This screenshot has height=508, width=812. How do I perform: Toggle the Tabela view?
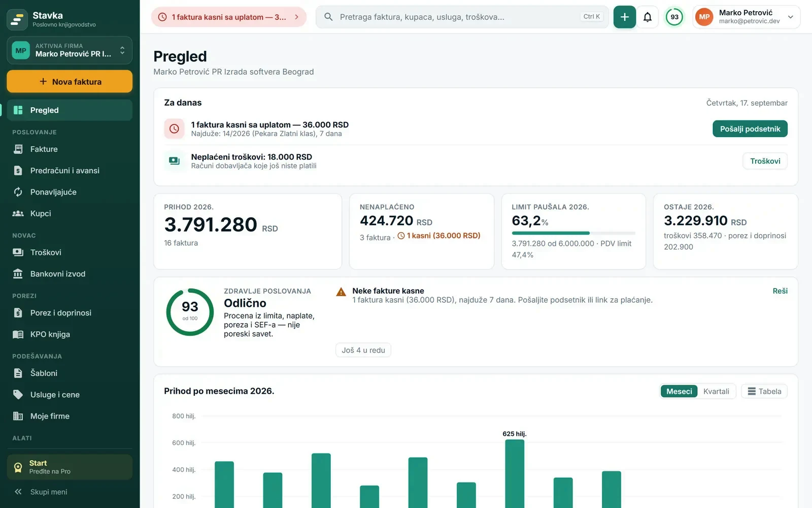[x=764, y=391]
